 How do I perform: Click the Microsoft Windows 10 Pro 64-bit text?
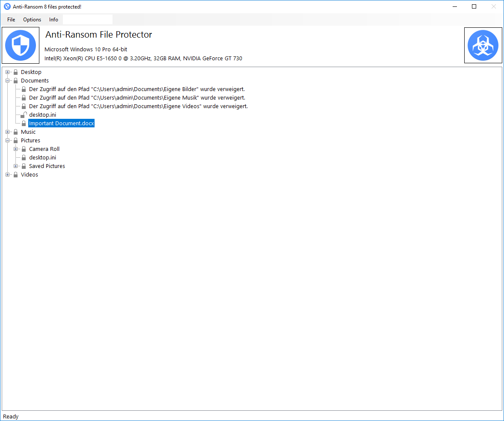pyautogui.click(x=86, y=49)
